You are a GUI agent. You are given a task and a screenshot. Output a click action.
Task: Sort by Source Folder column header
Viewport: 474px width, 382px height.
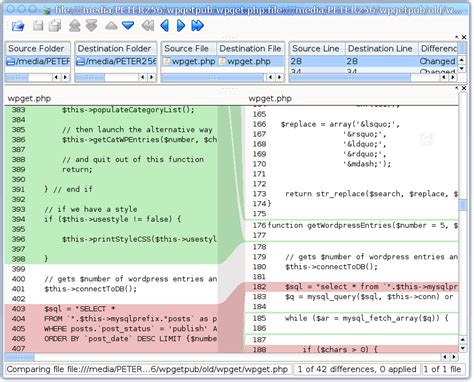pos(38,49)
